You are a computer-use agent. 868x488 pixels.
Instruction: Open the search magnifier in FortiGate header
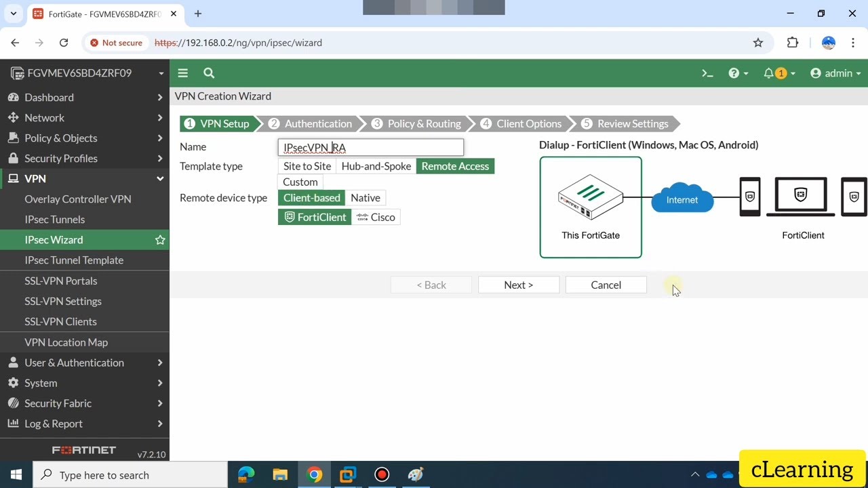(209, 73)
